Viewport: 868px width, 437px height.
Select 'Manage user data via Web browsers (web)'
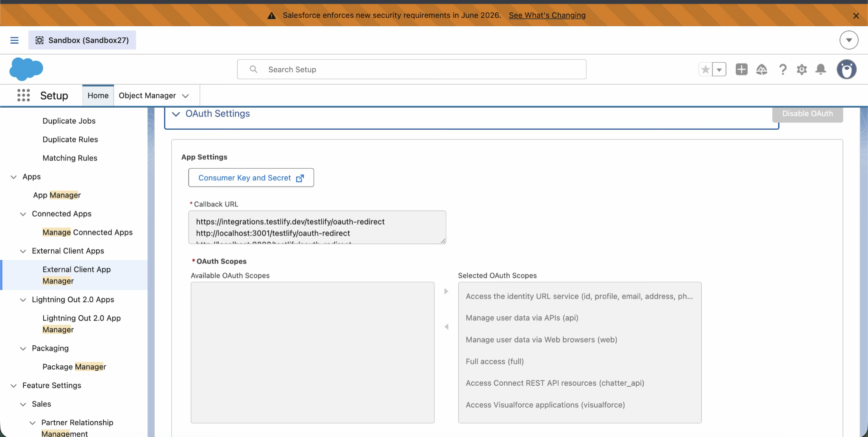click(579, 340)
